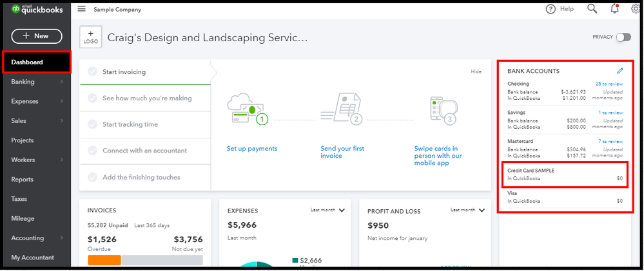The width and height of the screenshot is (644, 271).
Task: Click the Sample Company header label
Action: pyautogui.click(x=117, y=10)
